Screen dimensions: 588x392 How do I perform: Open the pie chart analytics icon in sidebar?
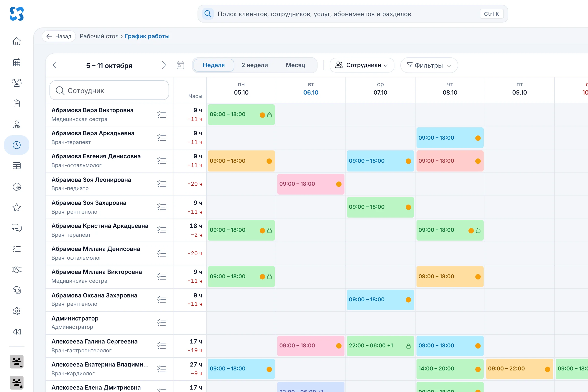coord(16,186)
